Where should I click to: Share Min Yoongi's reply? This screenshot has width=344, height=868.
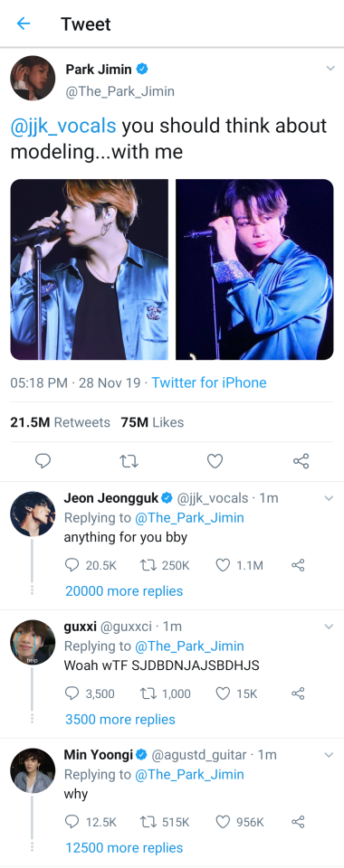pos(298,822)
